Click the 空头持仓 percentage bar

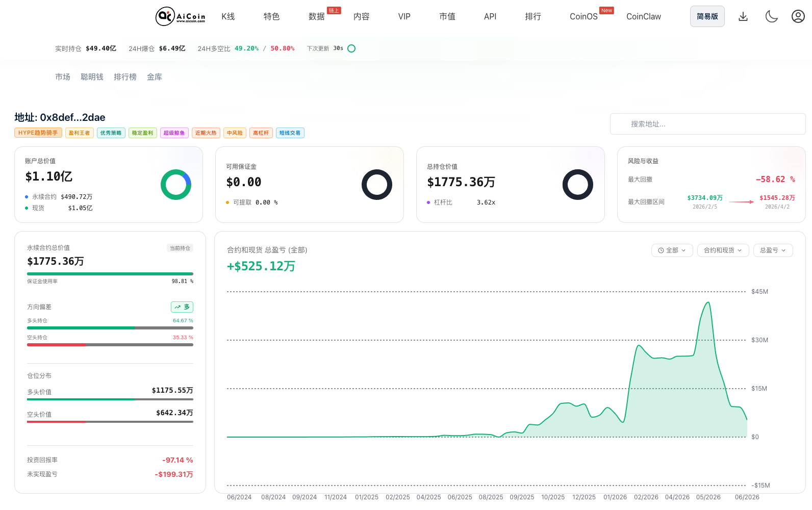pos(110,345)
